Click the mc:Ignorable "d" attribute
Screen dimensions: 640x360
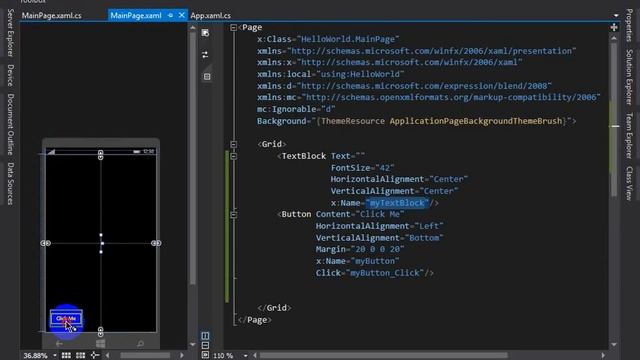[x=296, y=109]
